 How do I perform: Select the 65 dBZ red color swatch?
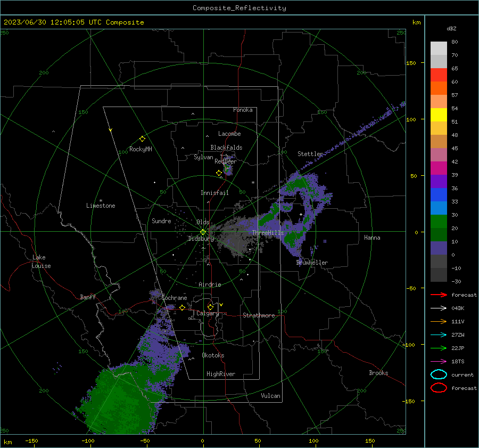439,75
